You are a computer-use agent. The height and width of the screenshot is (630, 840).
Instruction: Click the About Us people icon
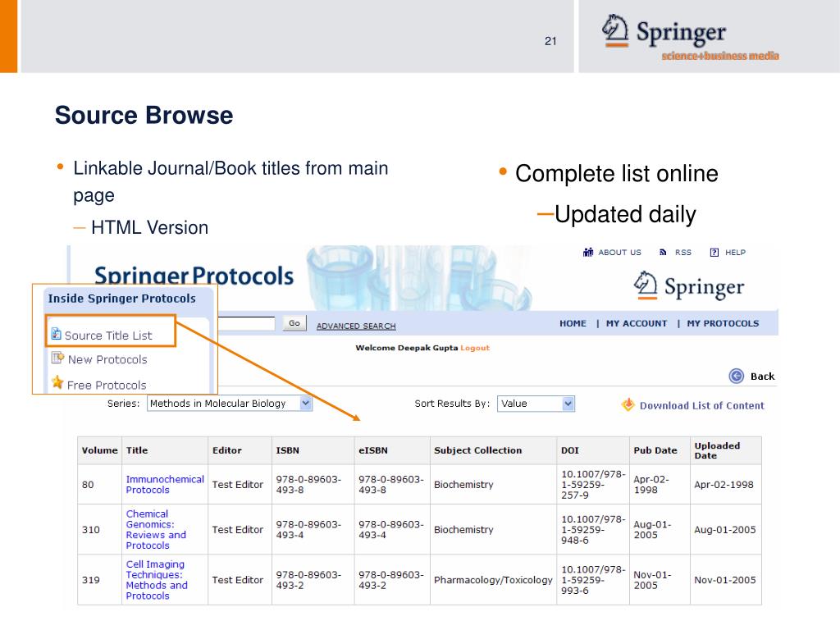pyautogui.click(x=588, y=253)
